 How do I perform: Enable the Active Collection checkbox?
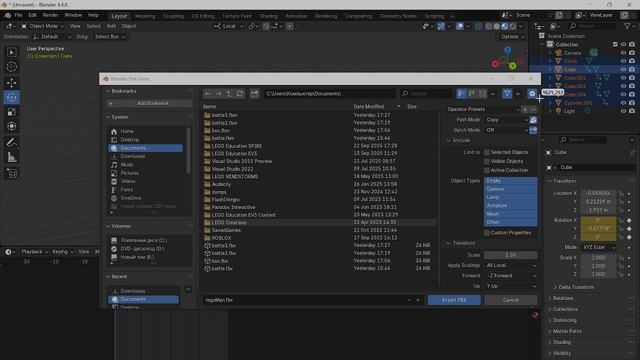tap(487, 170)
